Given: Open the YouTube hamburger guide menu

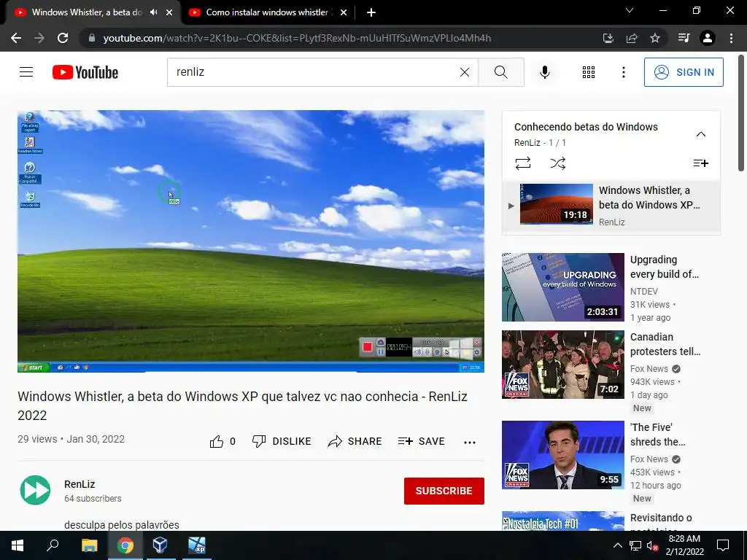Looking at the screenshot, I should [26, 72].
